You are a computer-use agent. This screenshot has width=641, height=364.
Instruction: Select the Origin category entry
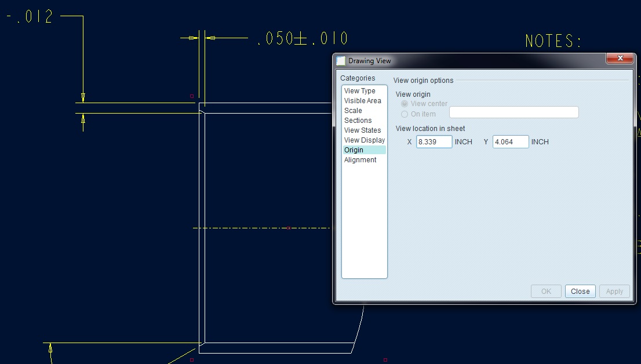click(x=354, y=150)
